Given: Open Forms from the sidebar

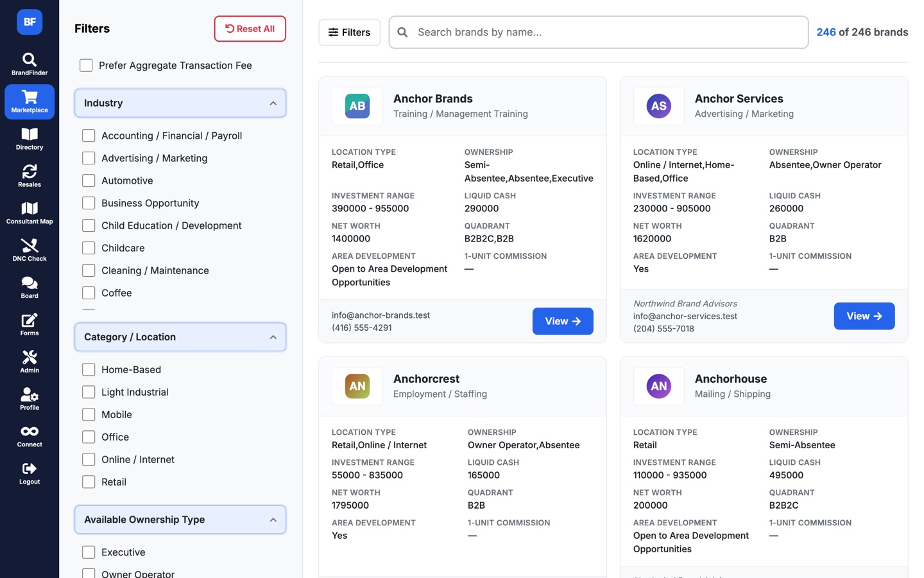Looking at the screenshot, I should tap(30, 325).
